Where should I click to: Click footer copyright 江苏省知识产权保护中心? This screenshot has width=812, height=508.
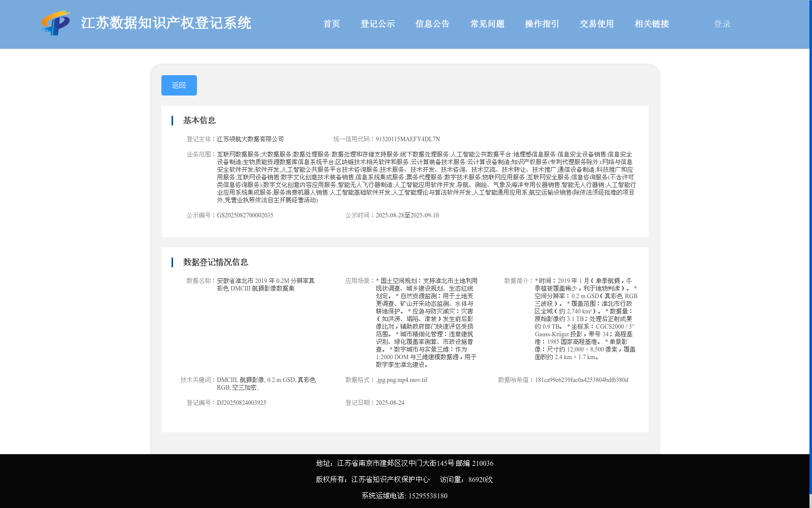click(390, 480)
